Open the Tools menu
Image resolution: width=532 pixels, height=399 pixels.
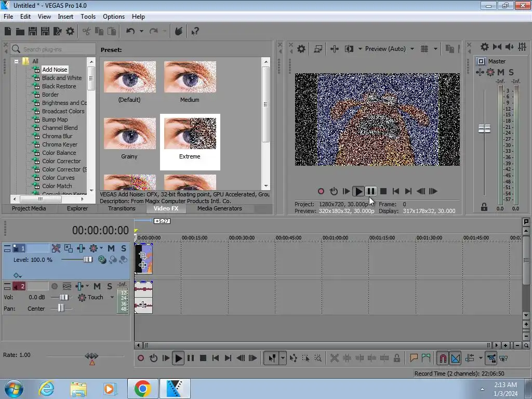point(88,17)
